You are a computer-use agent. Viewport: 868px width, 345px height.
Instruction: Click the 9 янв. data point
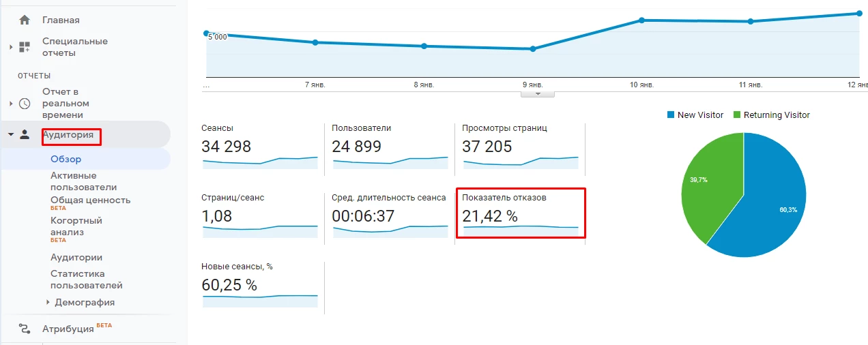click(x=533, y=48)
